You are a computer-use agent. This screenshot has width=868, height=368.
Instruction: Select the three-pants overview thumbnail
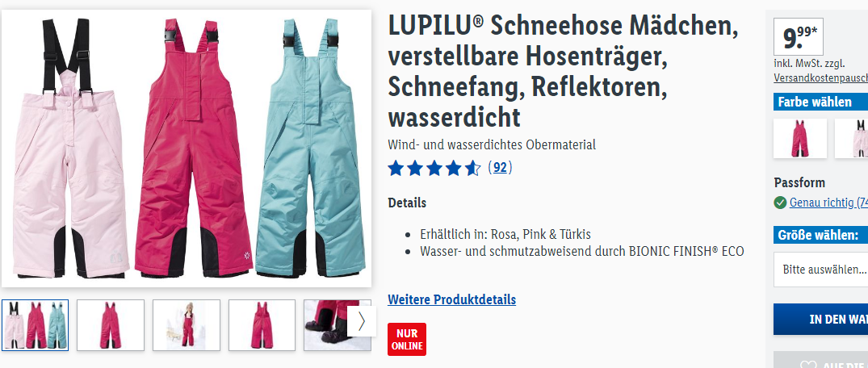pyautogui.click(x=36, y=325)
